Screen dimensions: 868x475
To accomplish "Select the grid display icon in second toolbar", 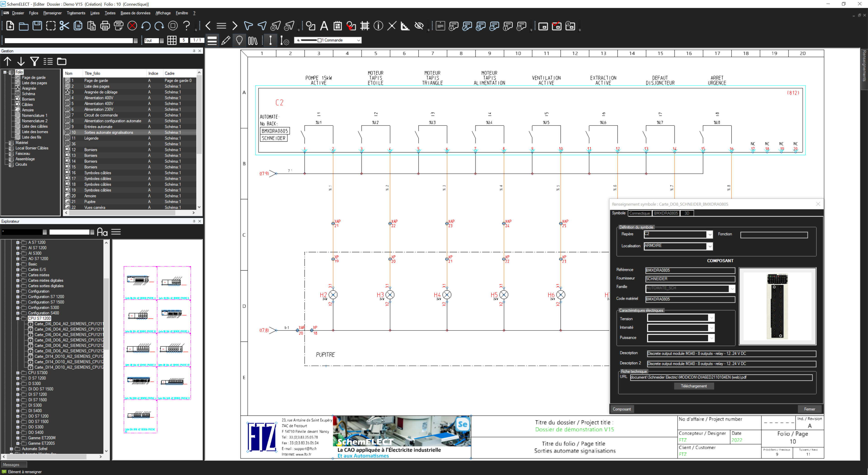I will coord(172,40).
